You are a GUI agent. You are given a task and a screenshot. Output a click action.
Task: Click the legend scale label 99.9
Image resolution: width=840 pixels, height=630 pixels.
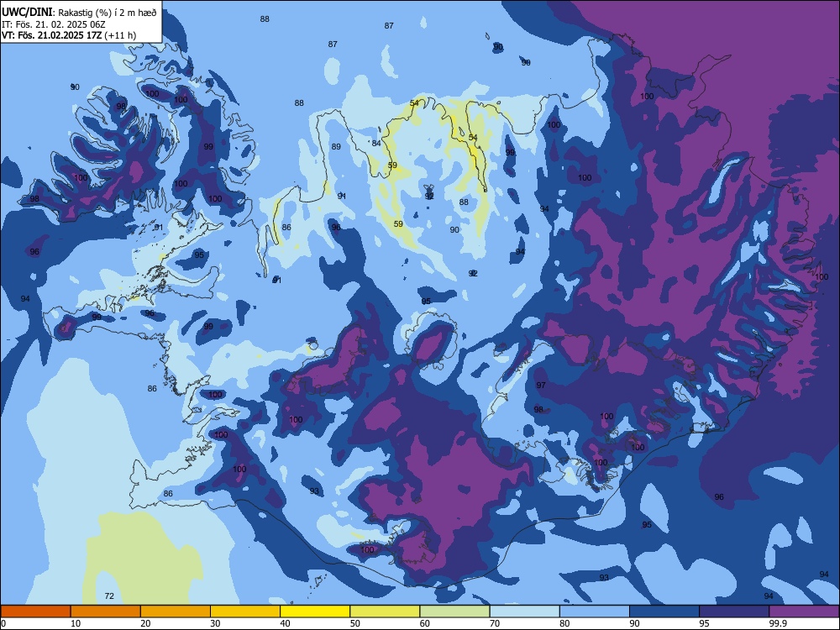click(778, 623)
